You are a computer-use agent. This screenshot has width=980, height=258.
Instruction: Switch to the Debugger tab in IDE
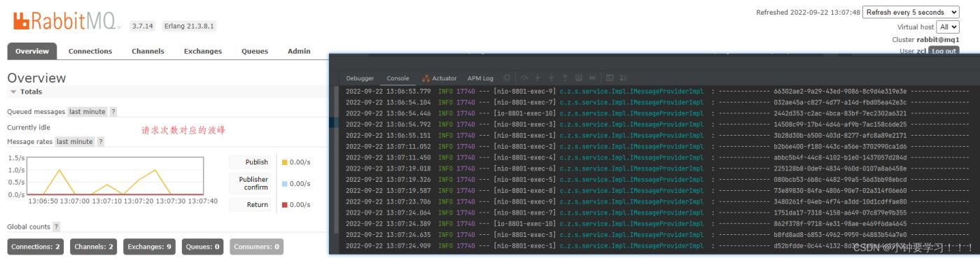[360, 78]
